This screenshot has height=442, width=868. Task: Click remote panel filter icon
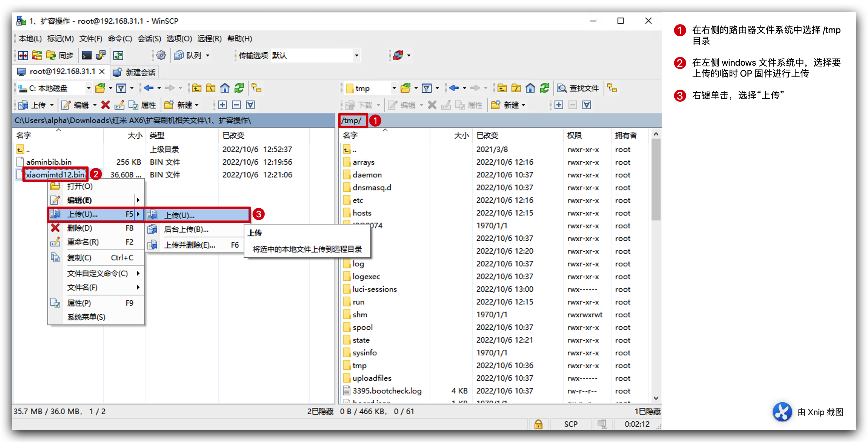click(427, 88)
